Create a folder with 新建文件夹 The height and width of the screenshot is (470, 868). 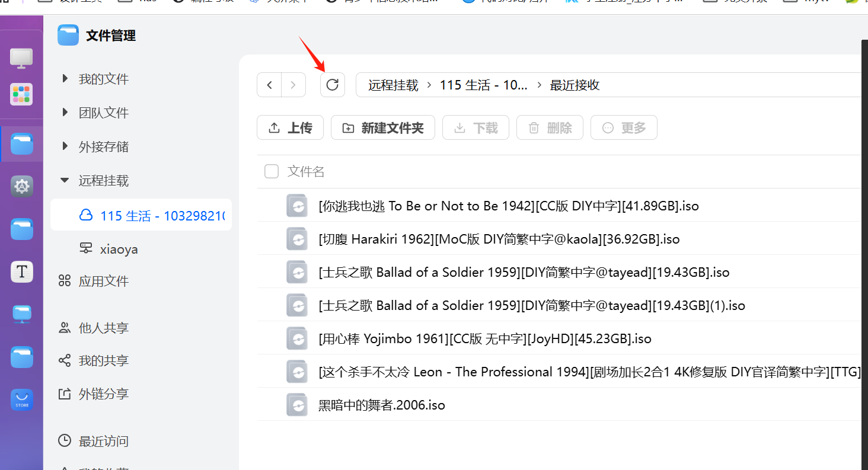point(383,127)
